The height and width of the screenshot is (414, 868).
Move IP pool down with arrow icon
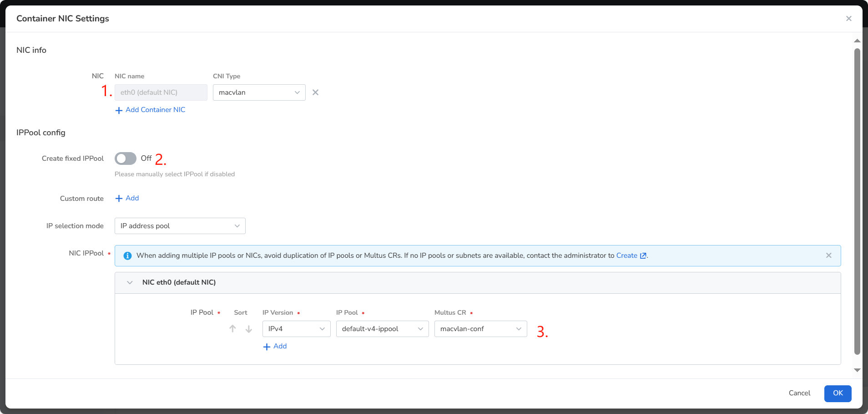249,329
